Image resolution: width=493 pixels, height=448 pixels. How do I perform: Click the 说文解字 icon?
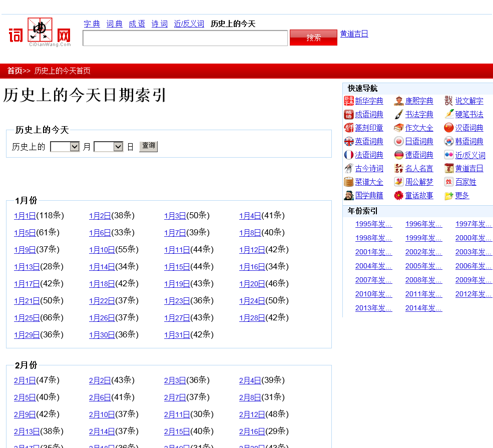pyautogui.click(x=448, y=101)
